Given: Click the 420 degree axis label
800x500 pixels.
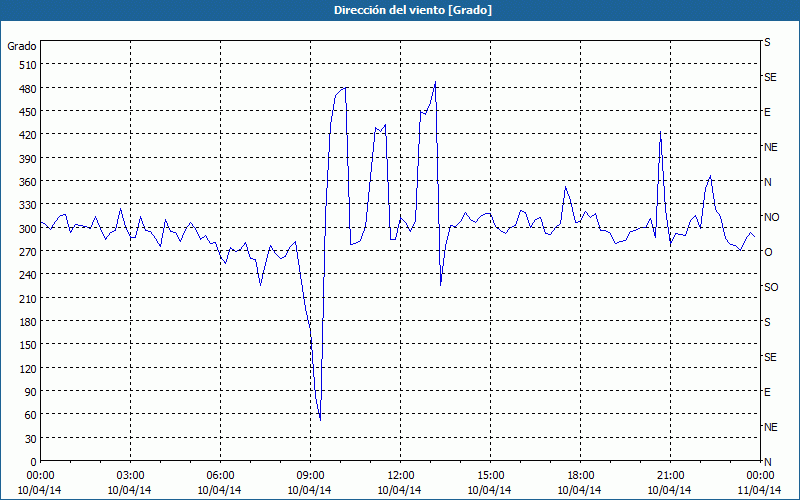Looking at the screenshot, I should click(28, 135).
